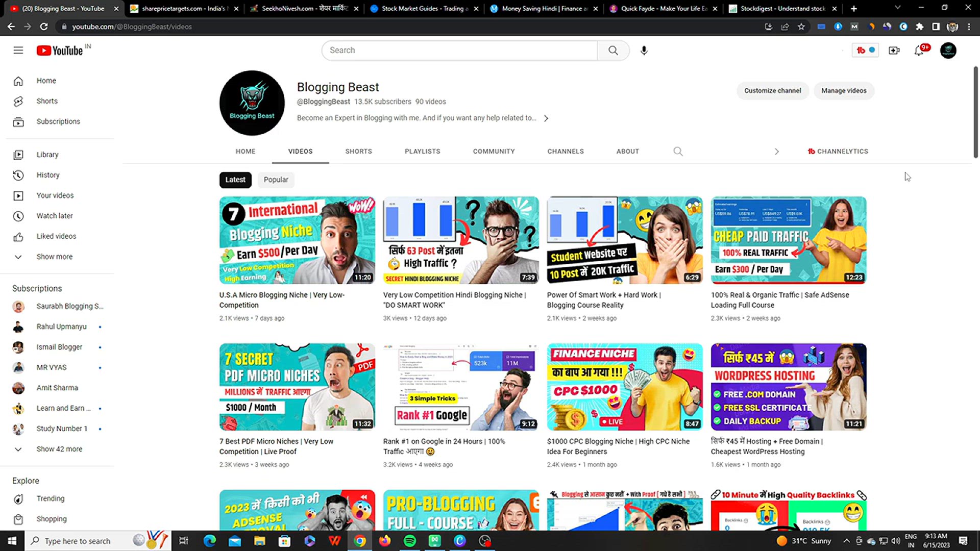Screen dimensions: 980x551
Task: Open the Rahul Upmanyu subscription
Action: click(x=61, y=327)
